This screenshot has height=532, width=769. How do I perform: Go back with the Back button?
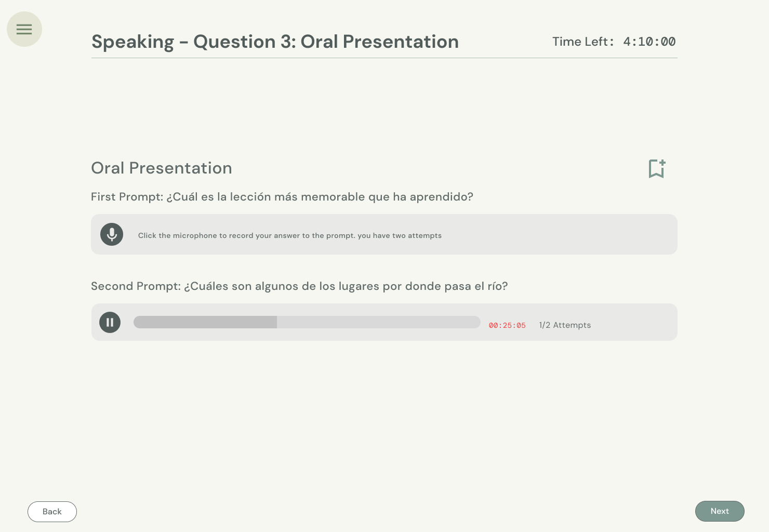pos(52,512)
